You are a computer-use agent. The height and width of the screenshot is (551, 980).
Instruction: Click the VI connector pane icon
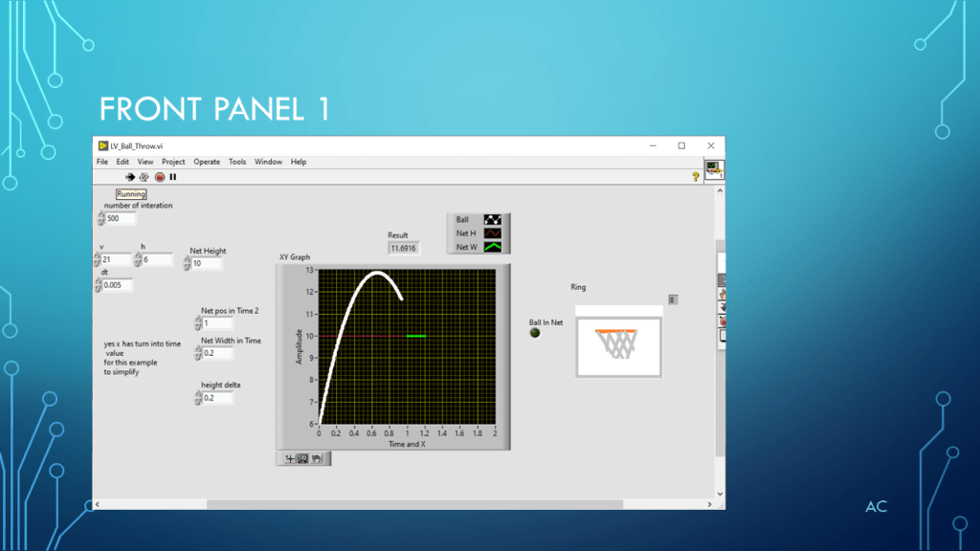click(714, 170)
